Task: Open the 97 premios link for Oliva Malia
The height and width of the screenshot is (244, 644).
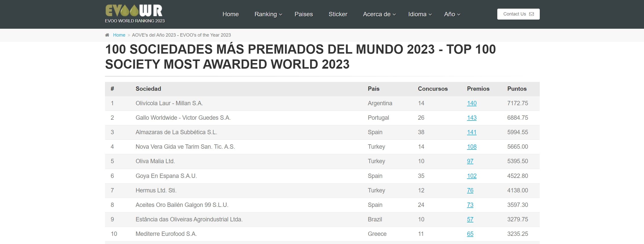Action: click(470, 161)
